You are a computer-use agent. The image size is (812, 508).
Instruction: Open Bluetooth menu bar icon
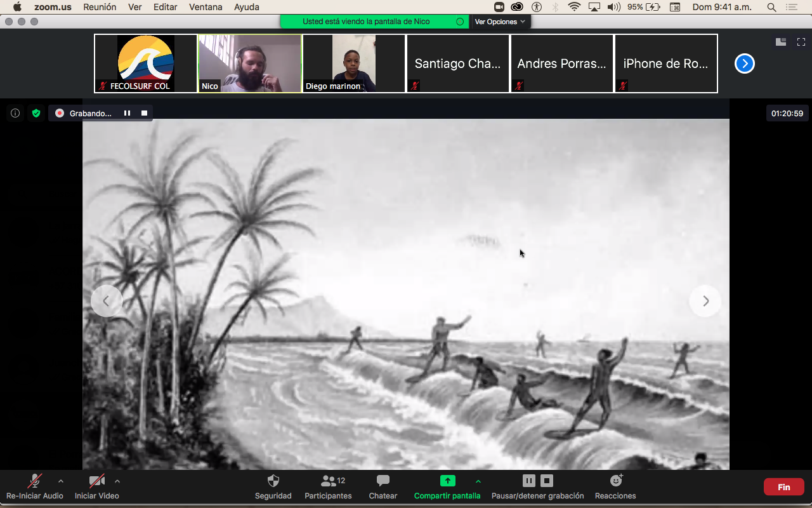(x=555, y=7)
